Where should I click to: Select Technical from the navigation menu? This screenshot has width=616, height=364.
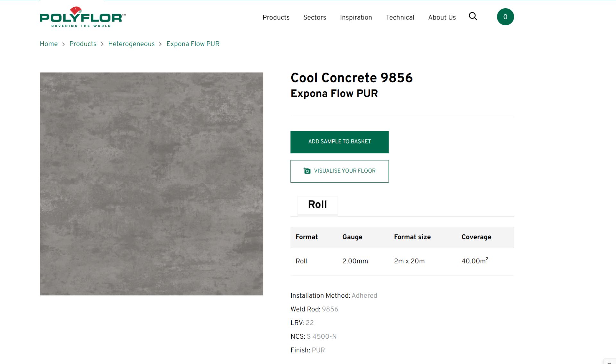tap(400, 18)
